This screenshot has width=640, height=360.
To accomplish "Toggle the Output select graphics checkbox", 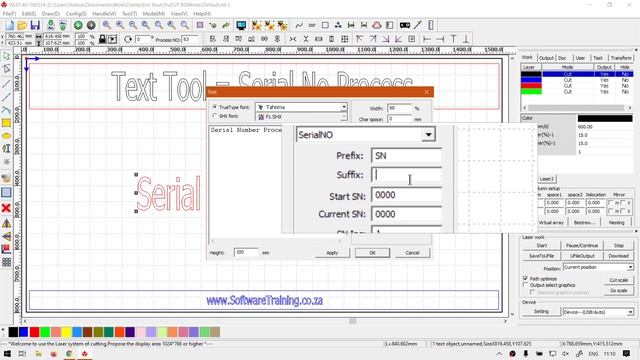I will click(525, 285).
